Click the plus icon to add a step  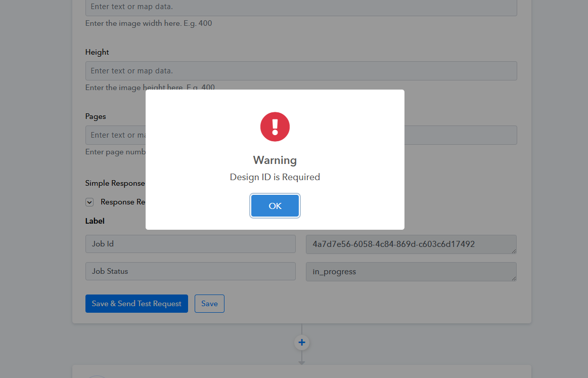tap(302, 343)
